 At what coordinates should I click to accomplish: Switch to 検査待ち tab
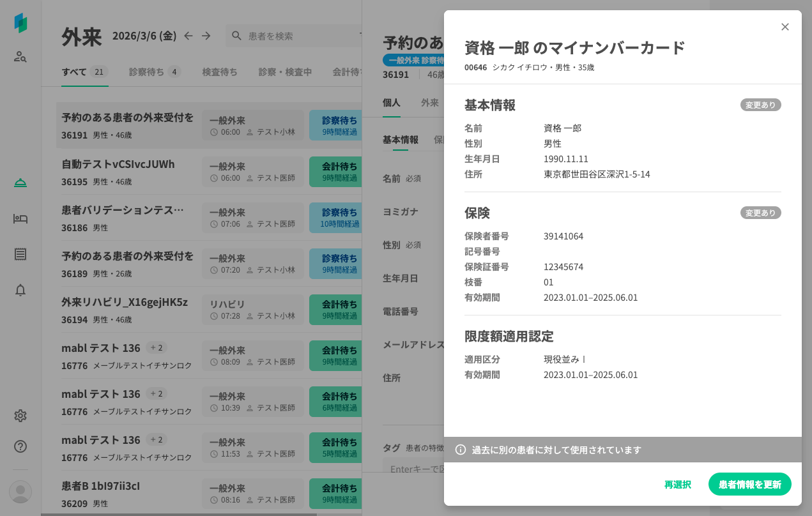pyautogui.click(x=220, y=72)
